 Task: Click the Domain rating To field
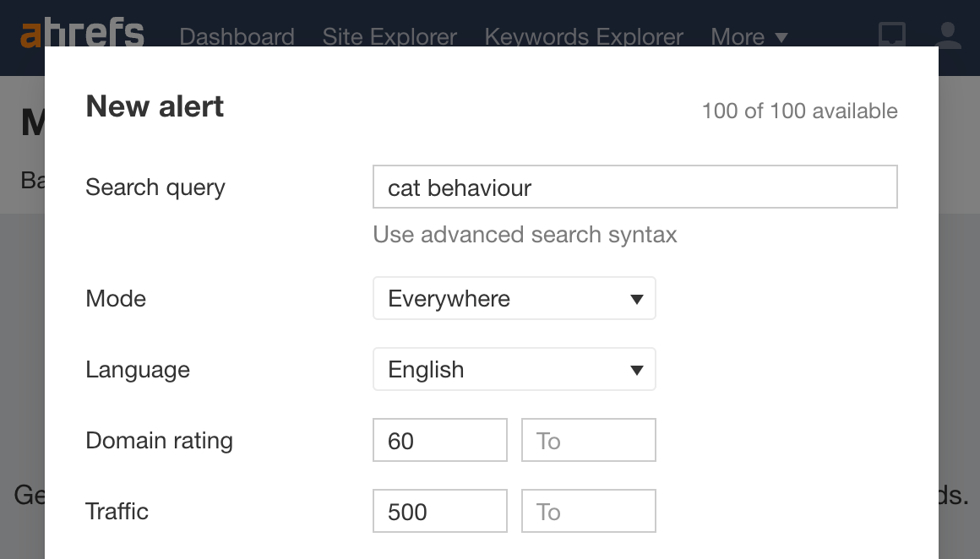[588, 440]
